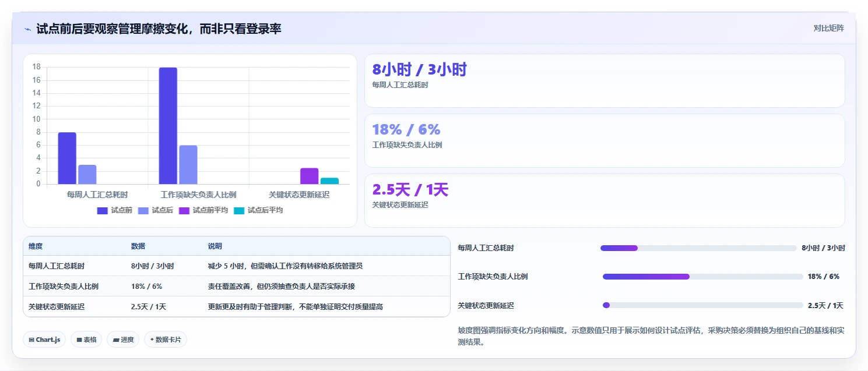Click the 进度 tag icon
The image size is (868, 371).
(115, 340)
